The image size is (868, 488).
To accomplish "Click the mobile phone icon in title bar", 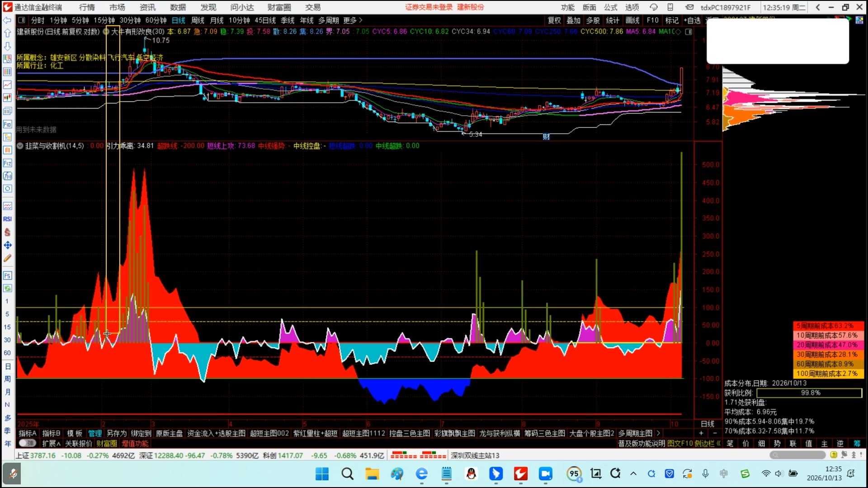I will (x=670, y=7).
